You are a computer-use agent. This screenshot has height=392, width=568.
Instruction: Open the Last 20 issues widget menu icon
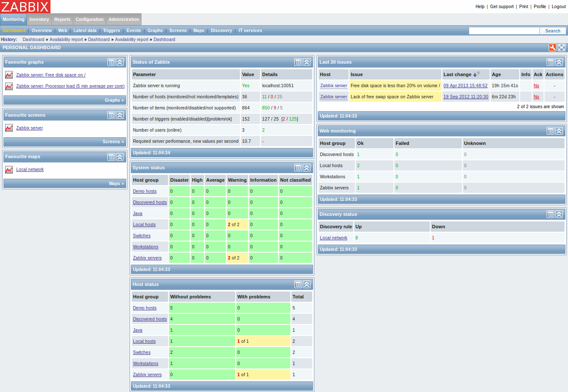point(550,62)
